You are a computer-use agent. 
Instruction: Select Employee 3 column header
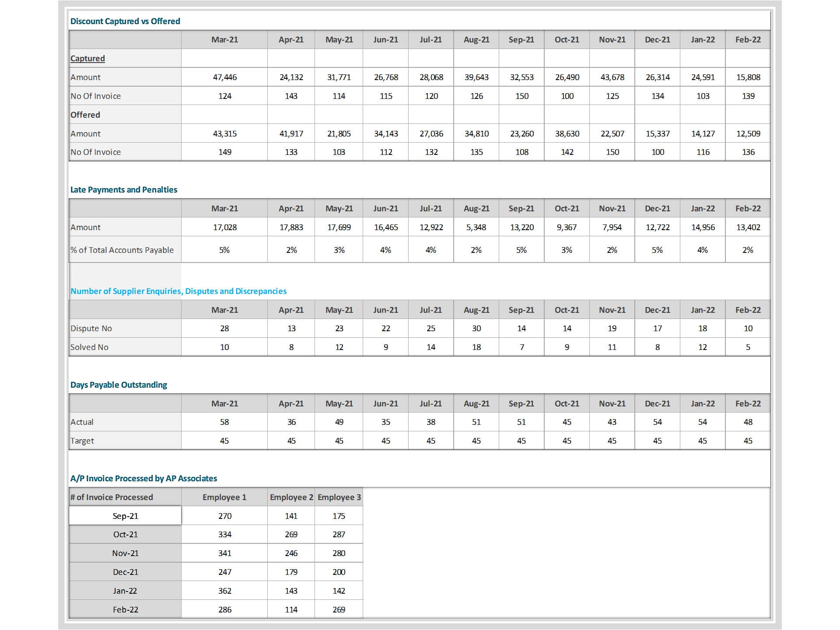339,497
